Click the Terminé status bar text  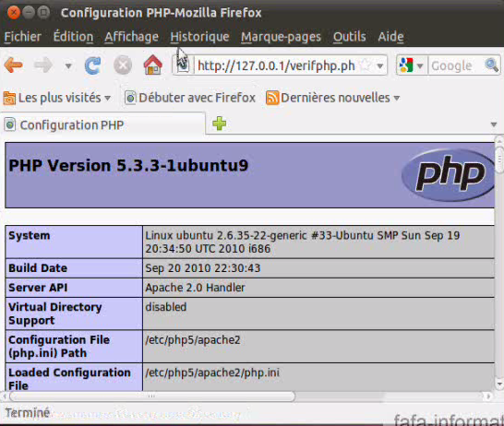coord(28,413)
